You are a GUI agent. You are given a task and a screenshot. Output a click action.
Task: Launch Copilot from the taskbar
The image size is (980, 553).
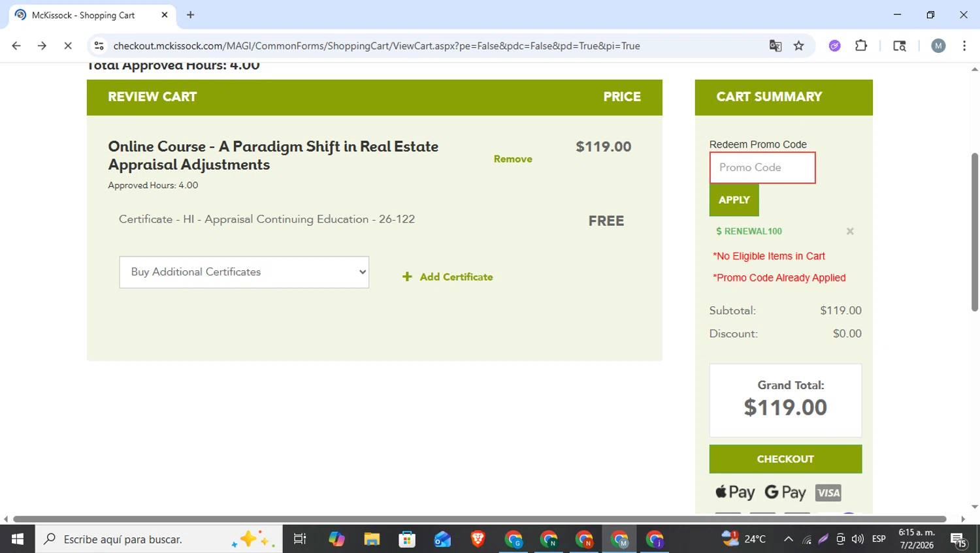pos(336,539)
